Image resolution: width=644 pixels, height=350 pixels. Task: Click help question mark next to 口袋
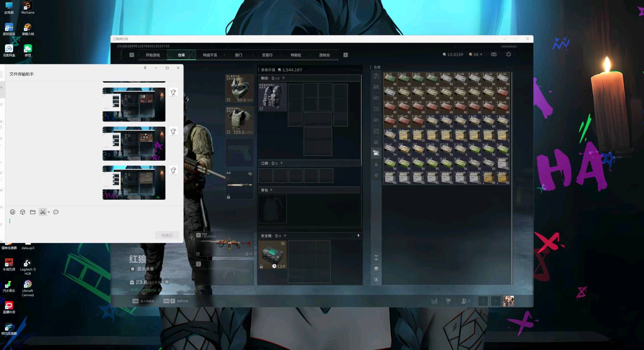pos(281,163)
